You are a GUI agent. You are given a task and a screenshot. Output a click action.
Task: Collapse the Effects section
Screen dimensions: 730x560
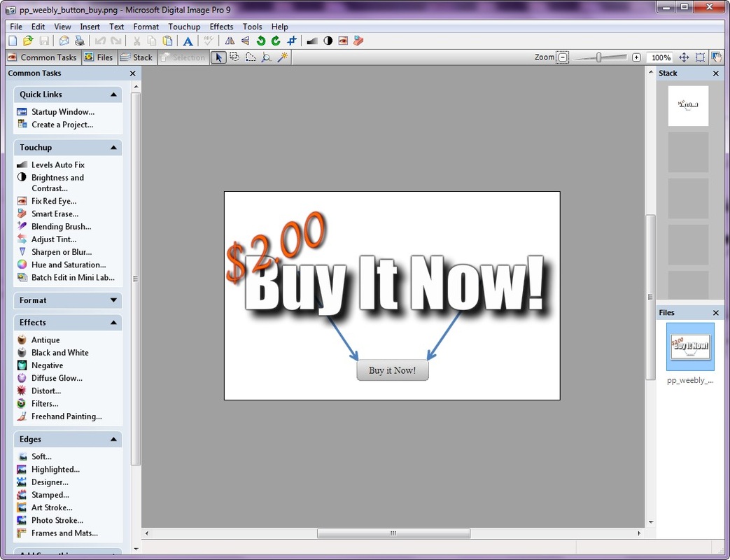113,323
